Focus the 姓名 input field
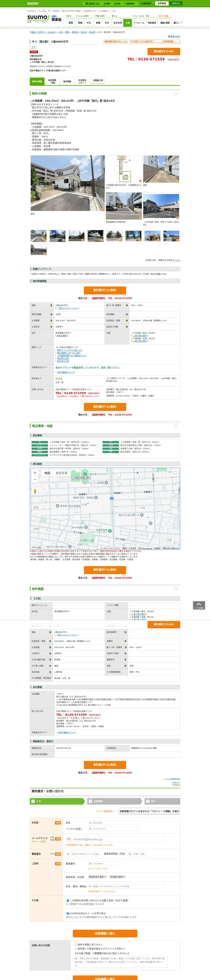Image resolution: width=210 pixels, height=980 pixels. click(x=113, y=823)
